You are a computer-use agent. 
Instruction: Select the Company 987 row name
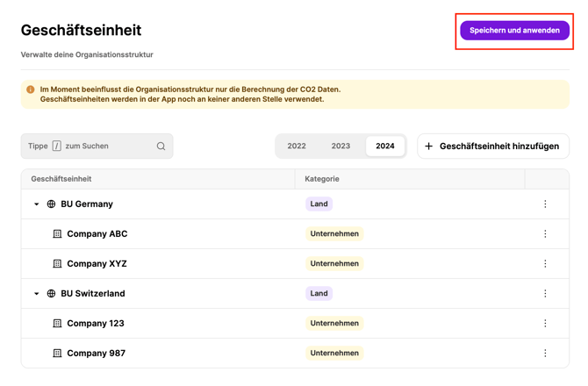click(96, 354)
